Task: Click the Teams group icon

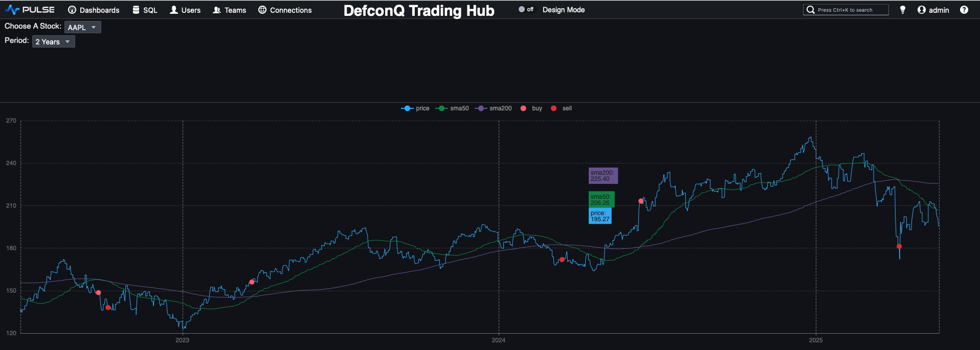Action: point(217,10)
